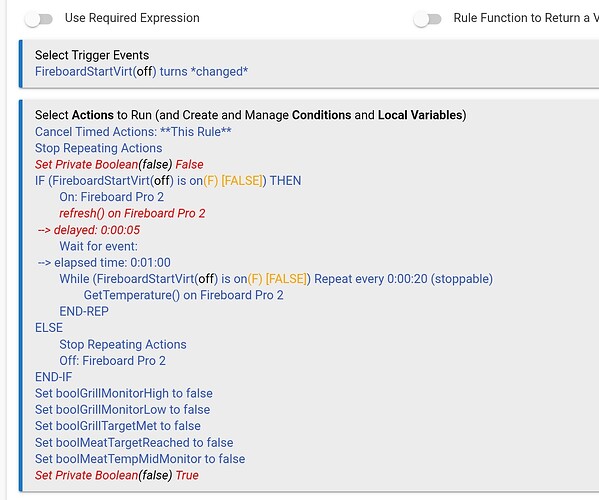Click On: Fireboard Pro 2 action
The image size is (599, 500).
coord(112,197)
